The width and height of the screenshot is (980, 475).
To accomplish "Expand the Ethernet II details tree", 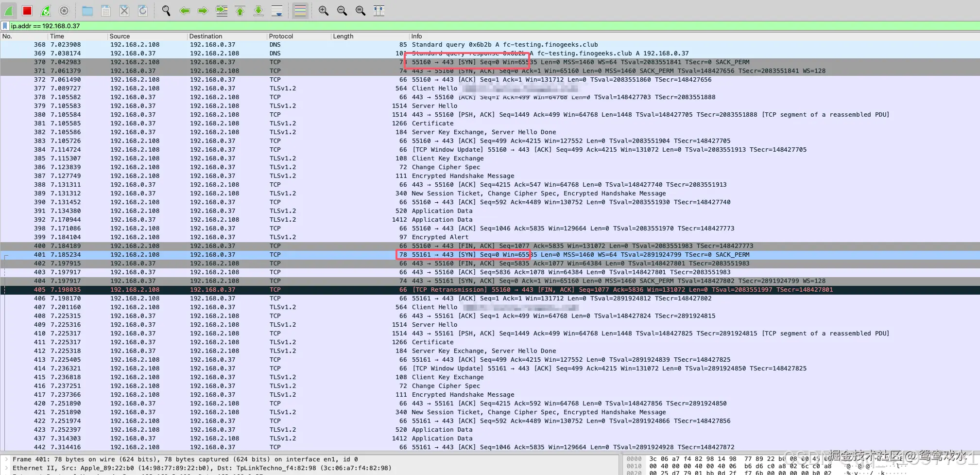I will click(x=6, y=468).
